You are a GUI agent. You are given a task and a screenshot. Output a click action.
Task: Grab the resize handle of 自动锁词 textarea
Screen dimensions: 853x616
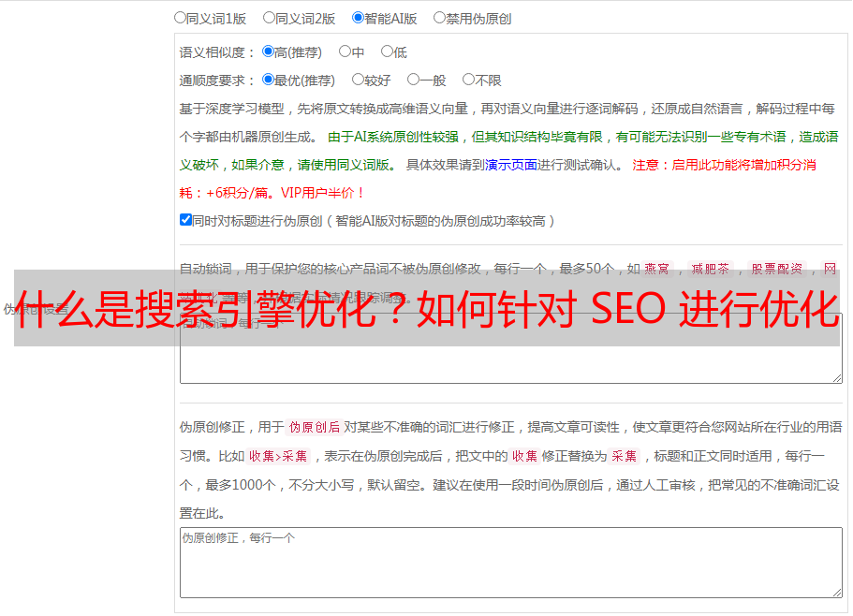coord(837,378)
